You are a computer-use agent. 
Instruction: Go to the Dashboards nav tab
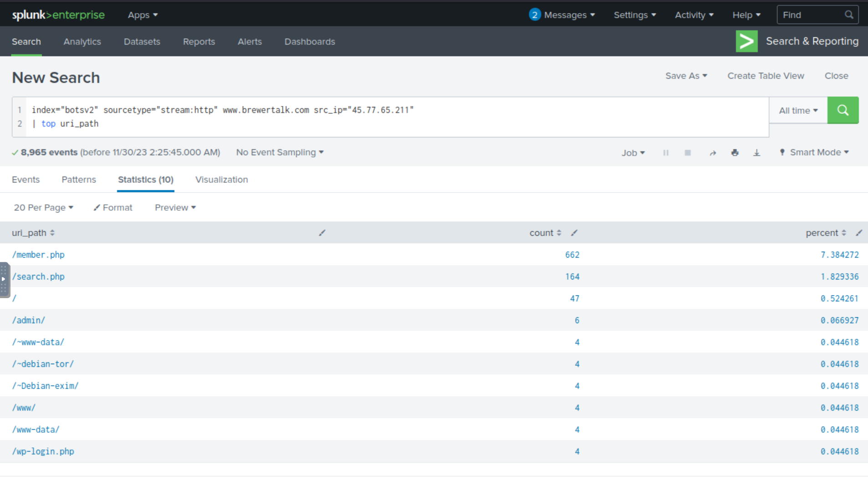(x=310, y=41)
